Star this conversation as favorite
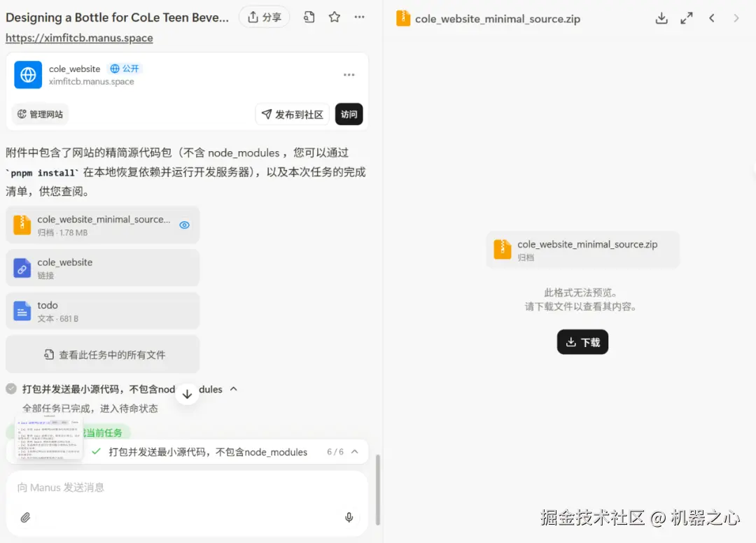Screen dimensions: 756x543 click(x=334, y=17)
